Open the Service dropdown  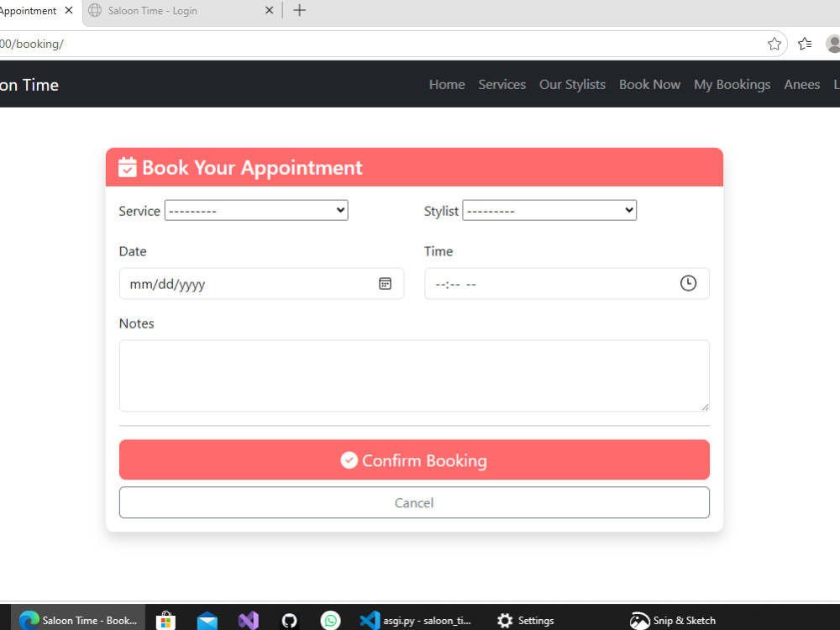pyautogui.click(x=256, y=210)
